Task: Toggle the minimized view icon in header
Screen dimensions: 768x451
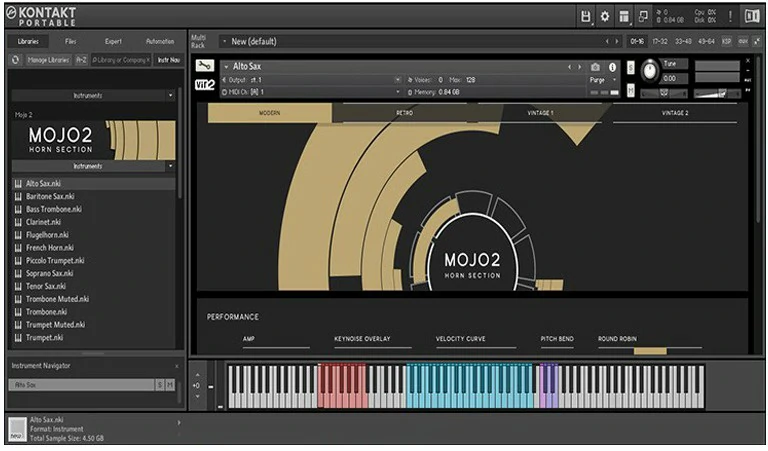Action: point(643,16)
